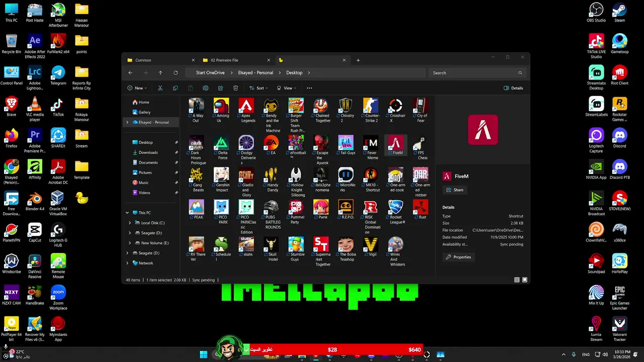The height and width of the screenshot is (362, 644).
Task: Open Adobe Premiere Pro desktop shortcut
Action: point(35,141)
